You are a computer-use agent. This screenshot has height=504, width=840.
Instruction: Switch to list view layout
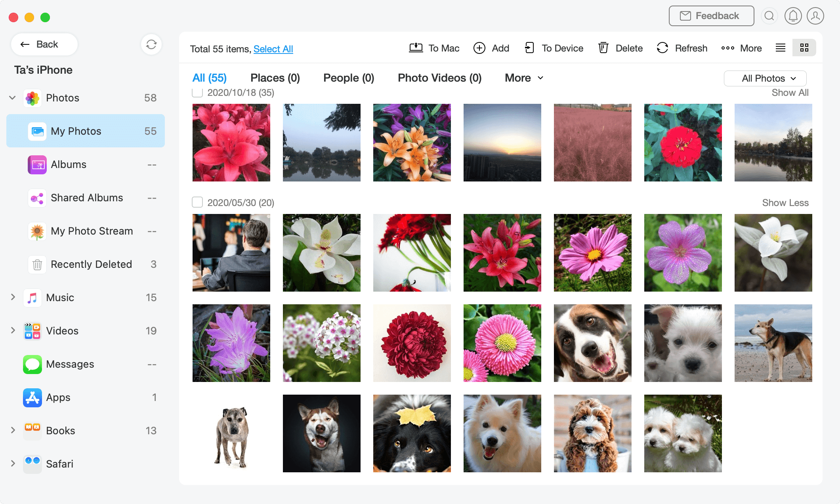coord(780,48)
